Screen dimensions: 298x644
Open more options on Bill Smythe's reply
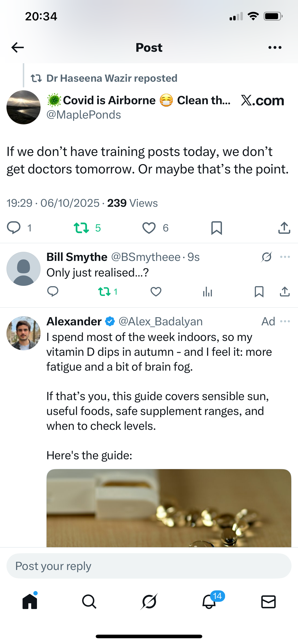(285, 257)
